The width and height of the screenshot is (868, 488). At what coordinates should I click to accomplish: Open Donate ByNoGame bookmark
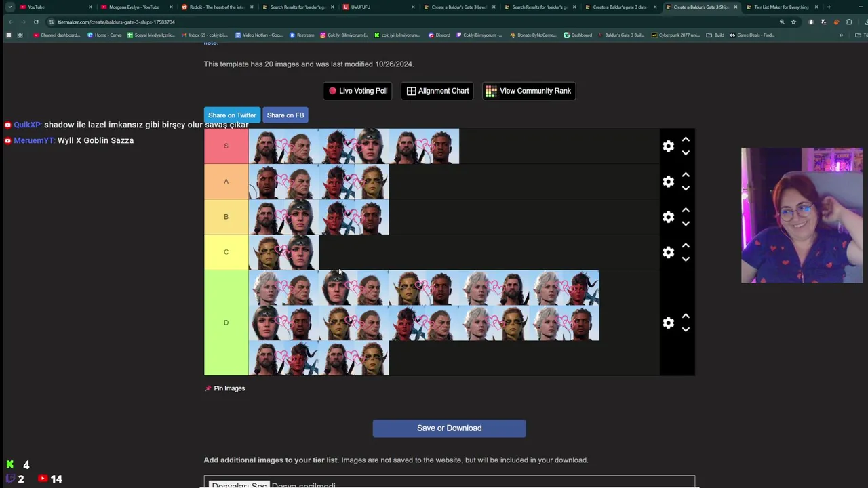532,35
